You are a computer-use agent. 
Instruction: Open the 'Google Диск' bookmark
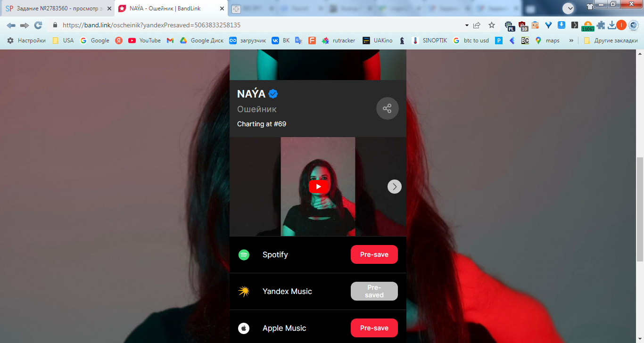tap(202, 41)
